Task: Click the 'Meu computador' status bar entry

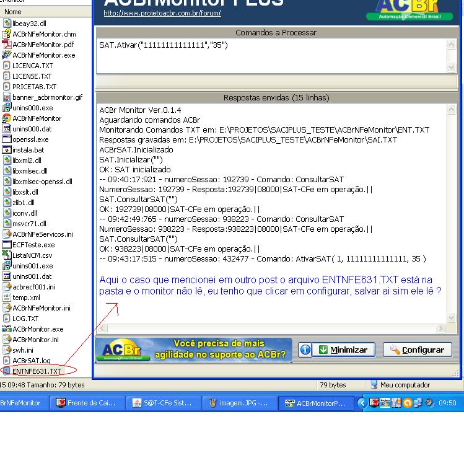Action: point(405,385)
